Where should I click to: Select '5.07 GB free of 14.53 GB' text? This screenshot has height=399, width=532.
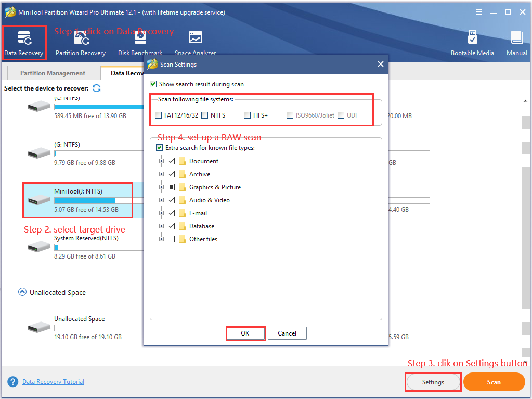(86, 209)
